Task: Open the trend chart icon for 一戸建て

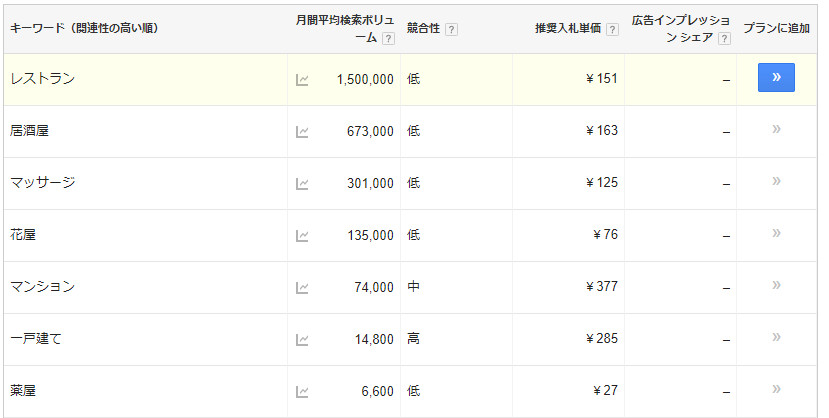Action: [302, 340]
